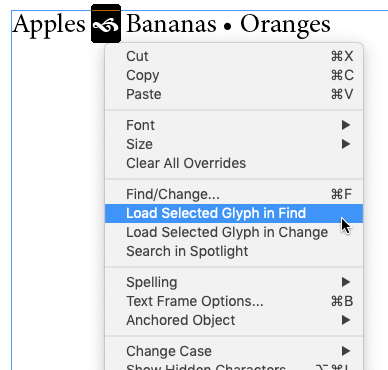Choose Copy from the context menu
388x370 pixels.
[234, 75]
